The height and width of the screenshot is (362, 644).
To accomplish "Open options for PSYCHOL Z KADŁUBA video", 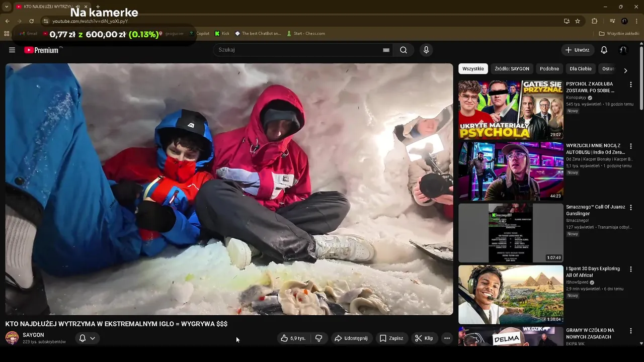I will click(630, 84).
